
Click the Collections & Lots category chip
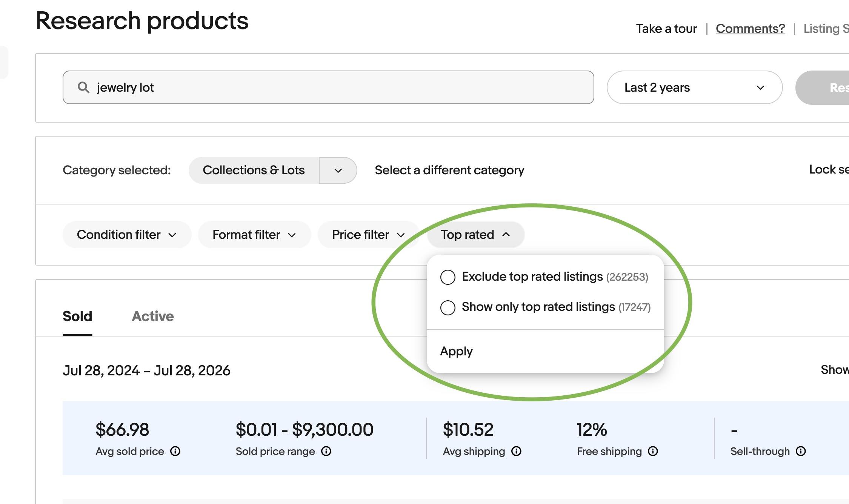(x=254, y=171)
